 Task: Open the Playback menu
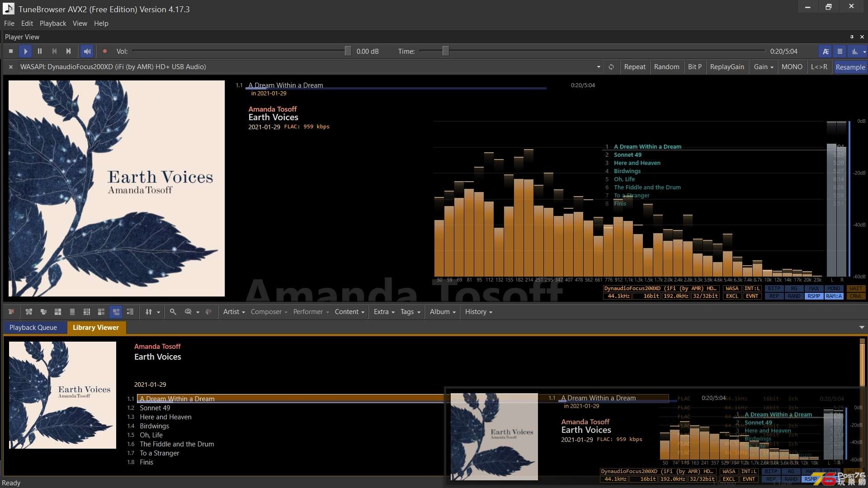53,23
